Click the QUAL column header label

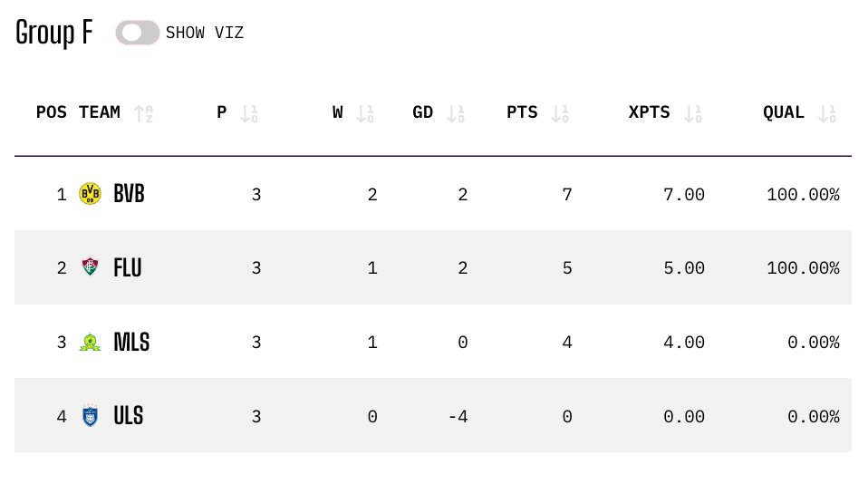click(x=784, y=112)
